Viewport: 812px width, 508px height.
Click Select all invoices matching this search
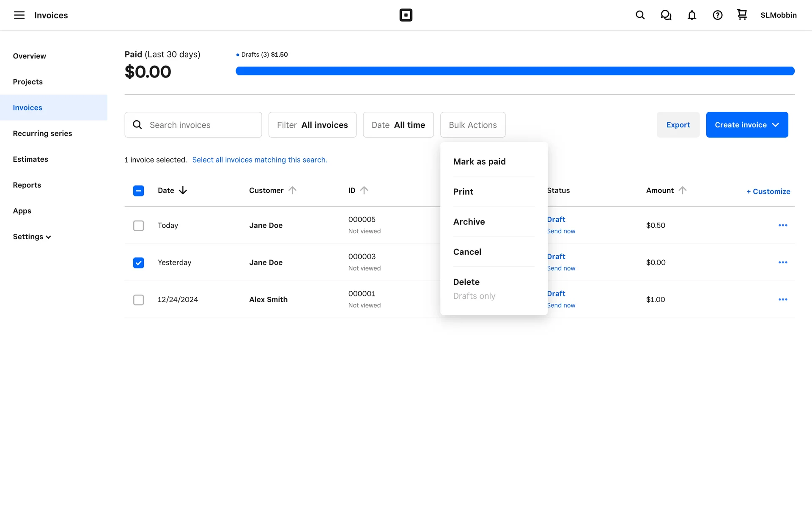(x=259, y=160)
